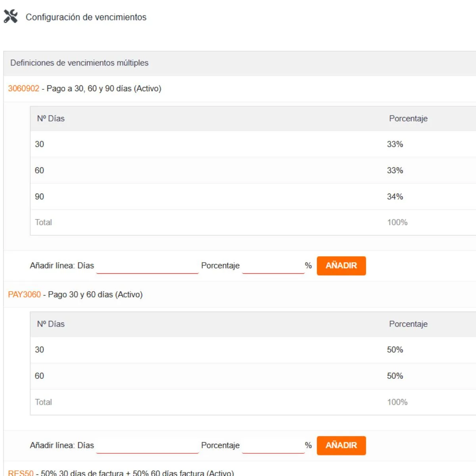The width and height of the screenshot is (476, 476).
Task: Focus the Días field under PAY3060
Action: point(147,445)
